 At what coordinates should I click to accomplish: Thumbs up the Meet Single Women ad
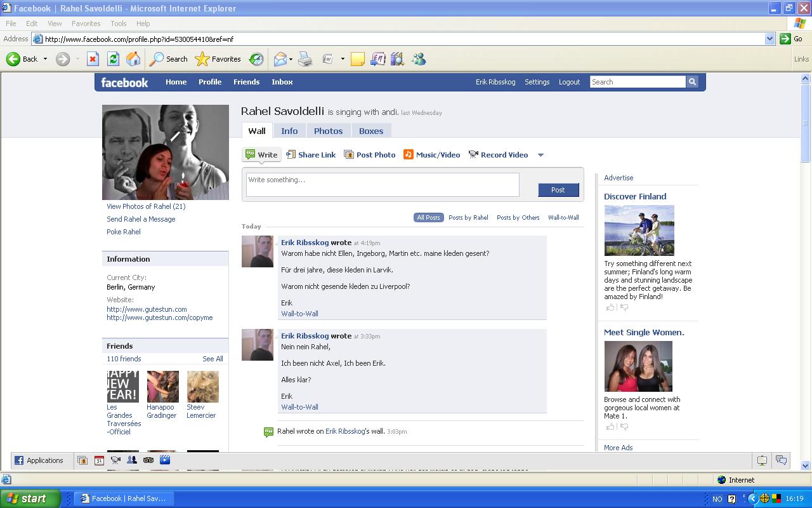(x=610, y=427)
